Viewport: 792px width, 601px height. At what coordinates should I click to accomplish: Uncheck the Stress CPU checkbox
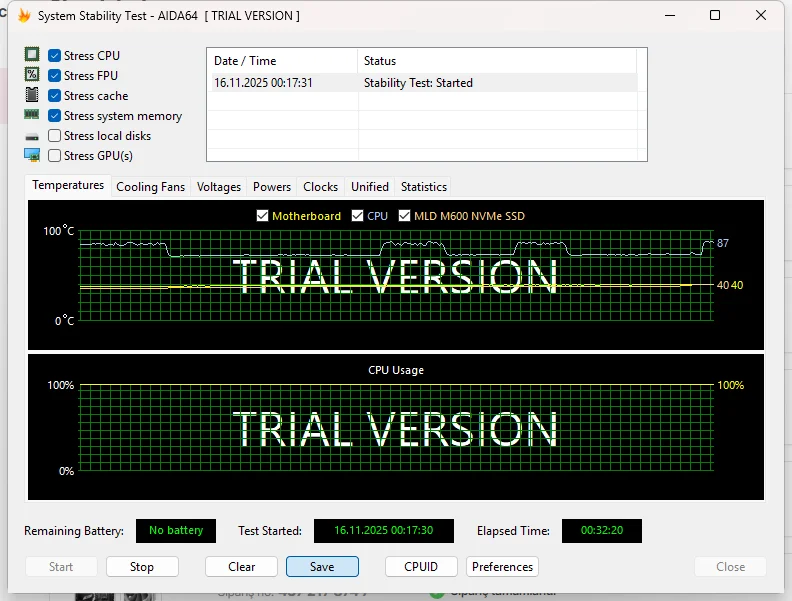55,56
